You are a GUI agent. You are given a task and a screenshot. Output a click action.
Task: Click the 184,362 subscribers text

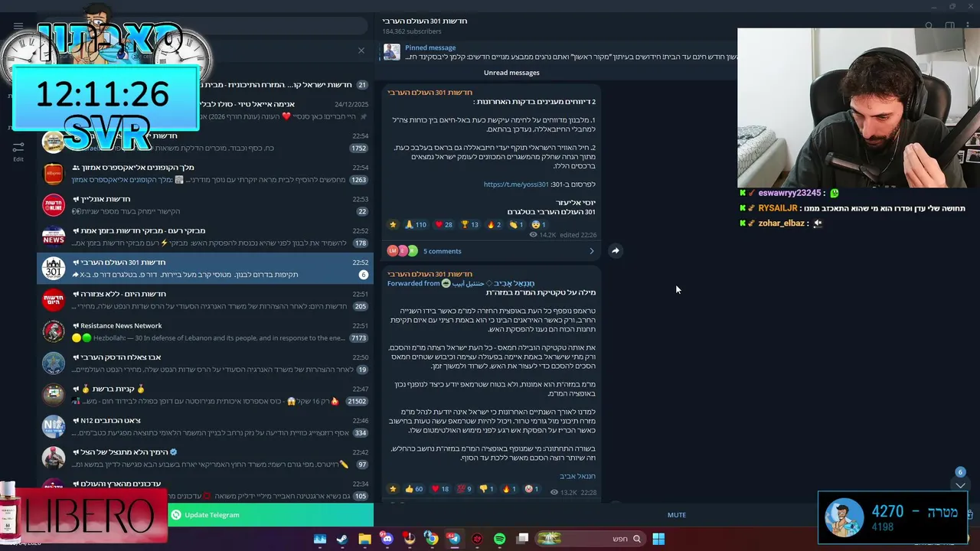point(412,32)
